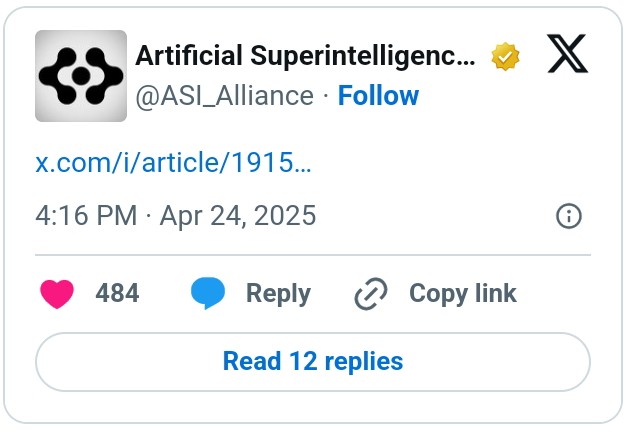Click the divider line below the timestamp
This screenshot has height=437, width=626.
313,255
